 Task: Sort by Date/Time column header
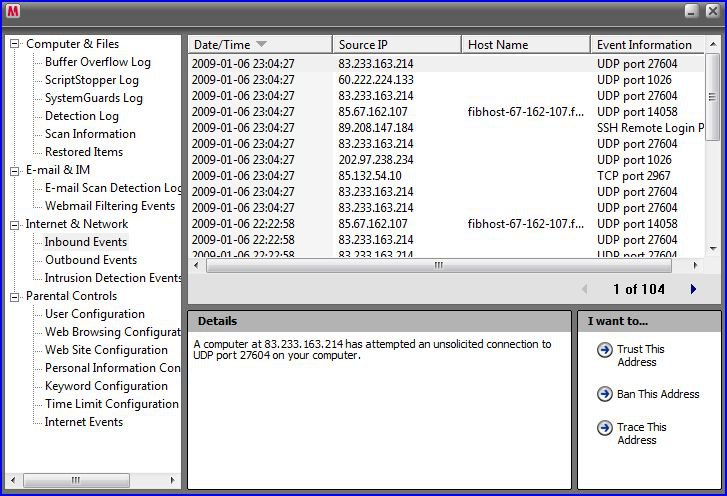[260, 45]
